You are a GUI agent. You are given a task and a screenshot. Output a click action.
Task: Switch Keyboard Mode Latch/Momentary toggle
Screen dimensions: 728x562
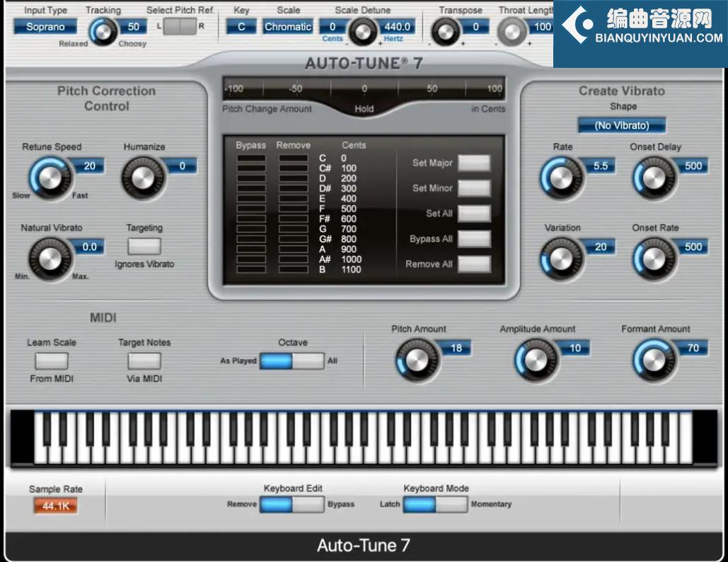tap(435, 504)
